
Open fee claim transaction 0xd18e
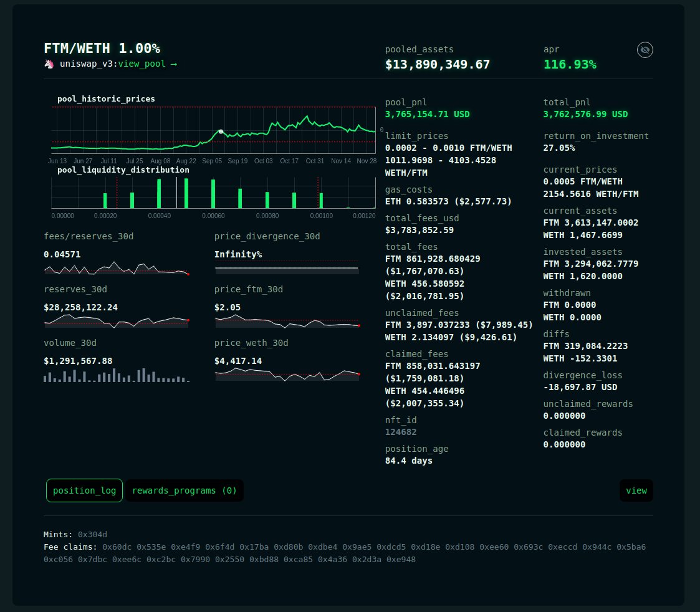(x=426, y=547)
